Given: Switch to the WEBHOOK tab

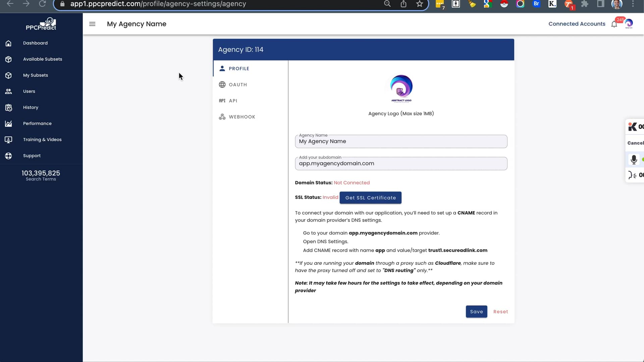Looking at the screenshot, I should (242, 117).
